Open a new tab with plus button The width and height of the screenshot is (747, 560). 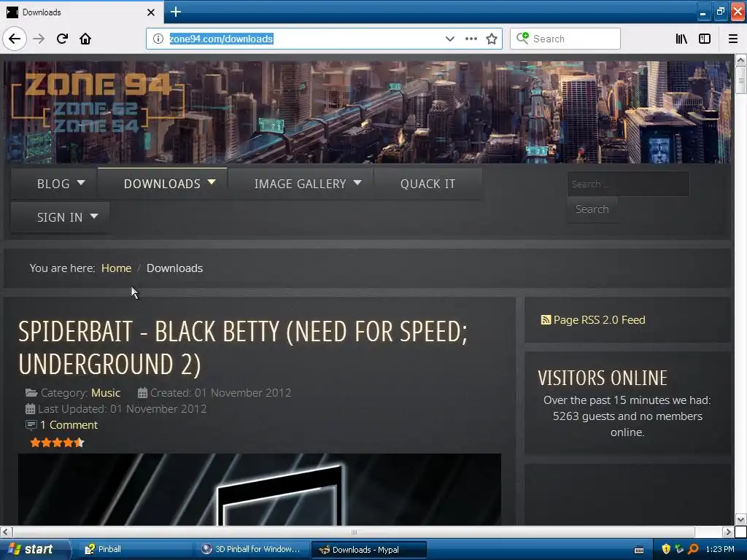(x=176, y=12)
